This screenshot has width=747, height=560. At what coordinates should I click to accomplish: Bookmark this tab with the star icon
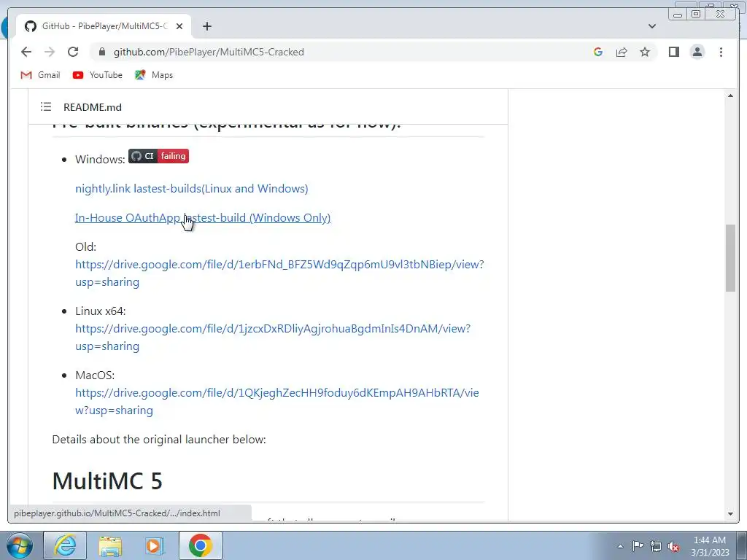click(645, 52)
